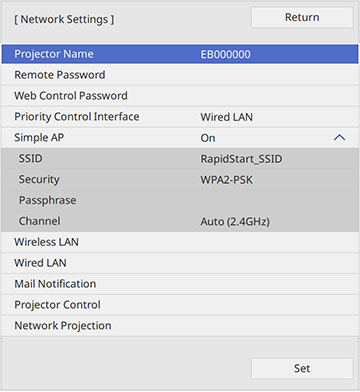
Task: Select the Channel setting row
Action: pos(180,221)
